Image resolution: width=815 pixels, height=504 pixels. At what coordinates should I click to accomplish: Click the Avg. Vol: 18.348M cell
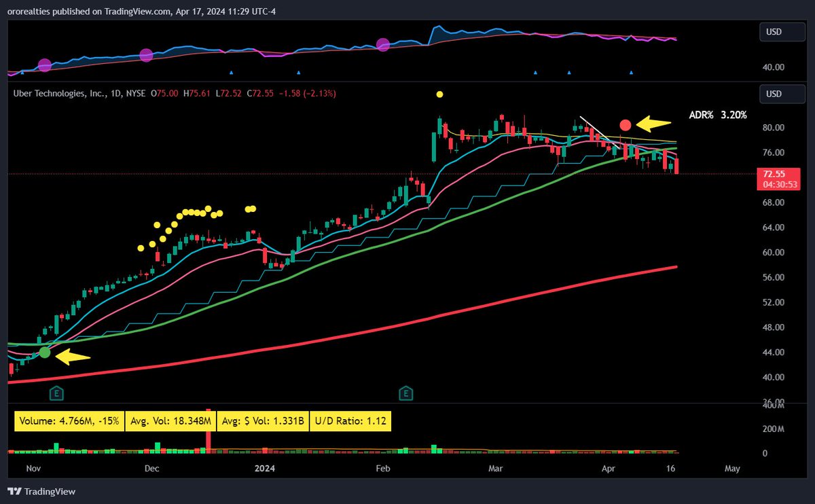point(170,421)
